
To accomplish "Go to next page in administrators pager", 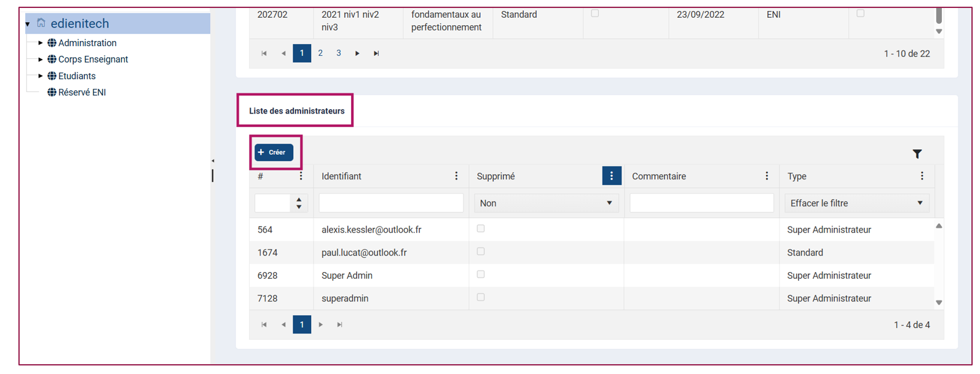I will coord(320,325).
